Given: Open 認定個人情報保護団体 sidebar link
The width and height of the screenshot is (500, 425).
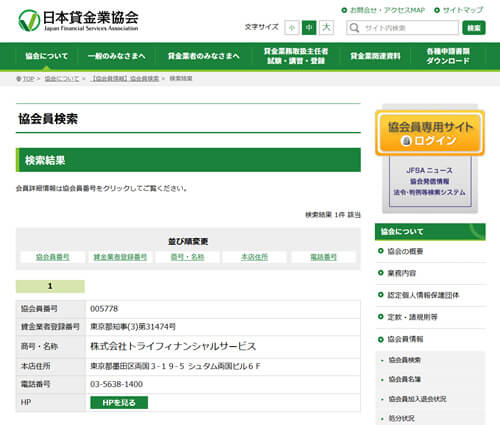Looking at the screenshot, I should coord(423,295).
